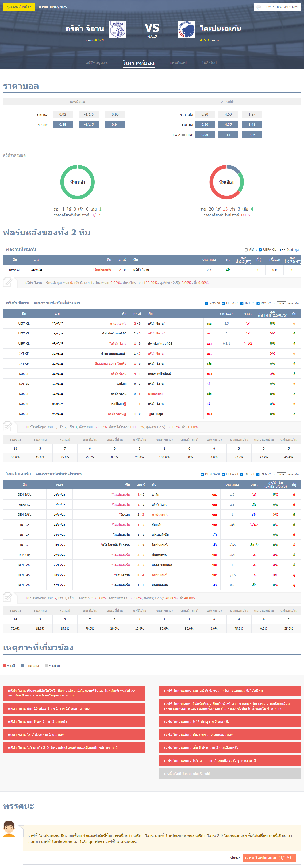Click เฟรเดอริเซีย in Copenhagen results

(160, 535)
